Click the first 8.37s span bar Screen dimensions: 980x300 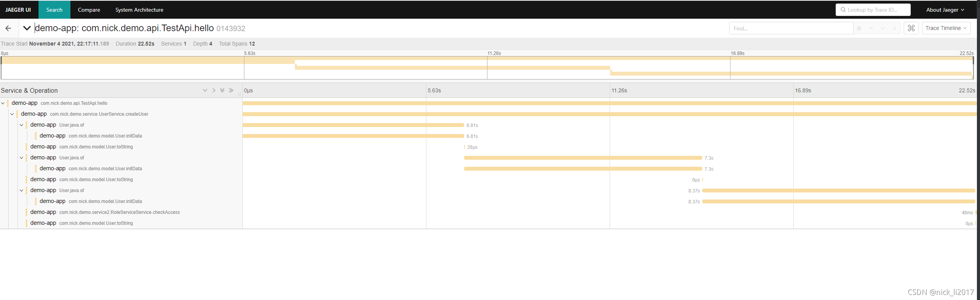[839, 191]
